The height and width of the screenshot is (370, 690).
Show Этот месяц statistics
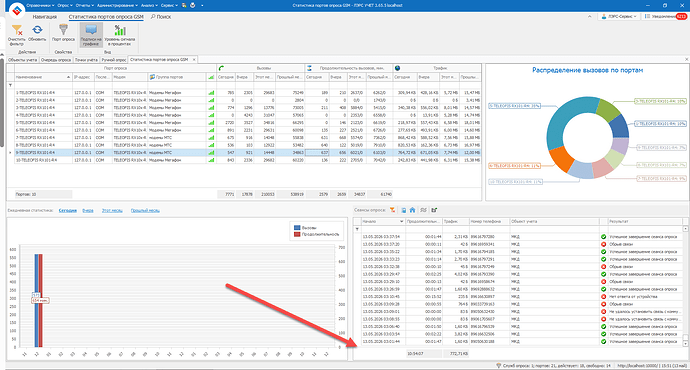pyautogui.click(x=112, y=211)
